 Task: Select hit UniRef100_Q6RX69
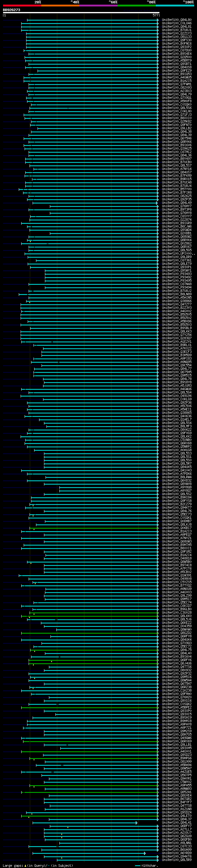coord(177,741)
